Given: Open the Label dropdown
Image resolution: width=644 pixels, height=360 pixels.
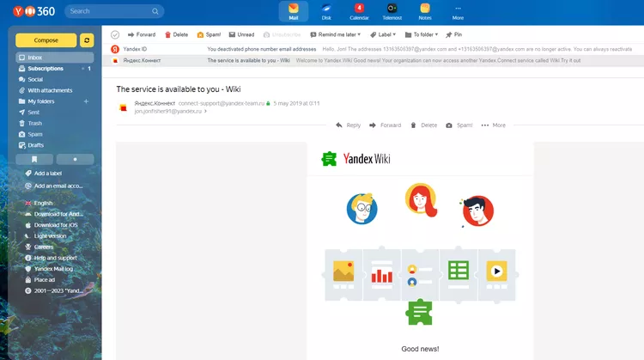Looking at the screenshot, I should point(383,34).
